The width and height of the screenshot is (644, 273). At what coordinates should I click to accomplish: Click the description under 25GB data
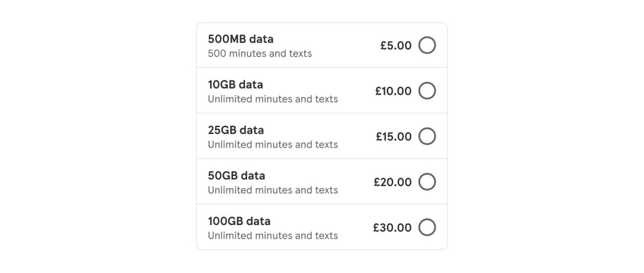[273, 145]
